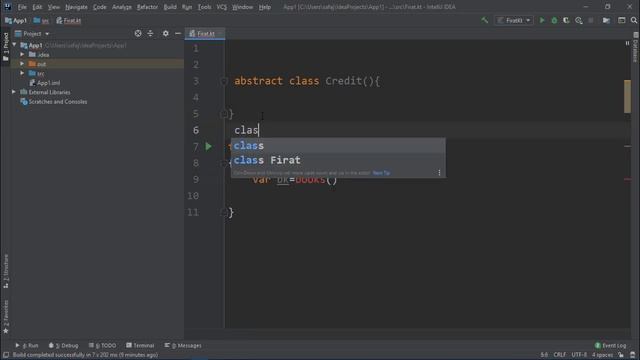Click the Next Tip link in popup

[x=381, y=173]
